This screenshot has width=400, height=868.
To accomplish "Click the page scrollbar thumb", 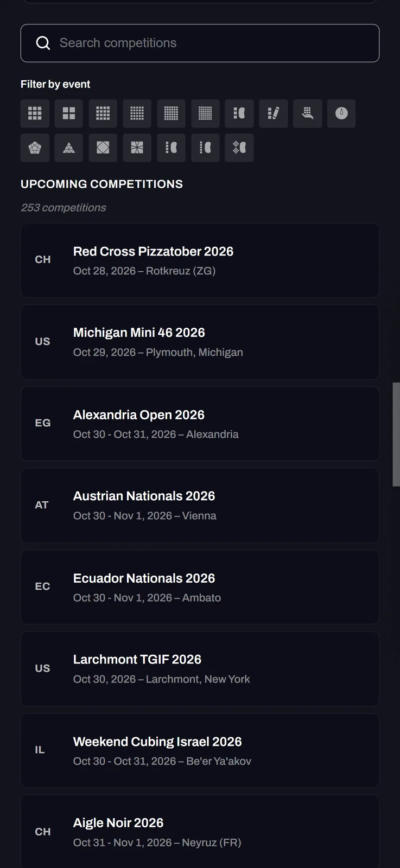I will click(396, 434).
